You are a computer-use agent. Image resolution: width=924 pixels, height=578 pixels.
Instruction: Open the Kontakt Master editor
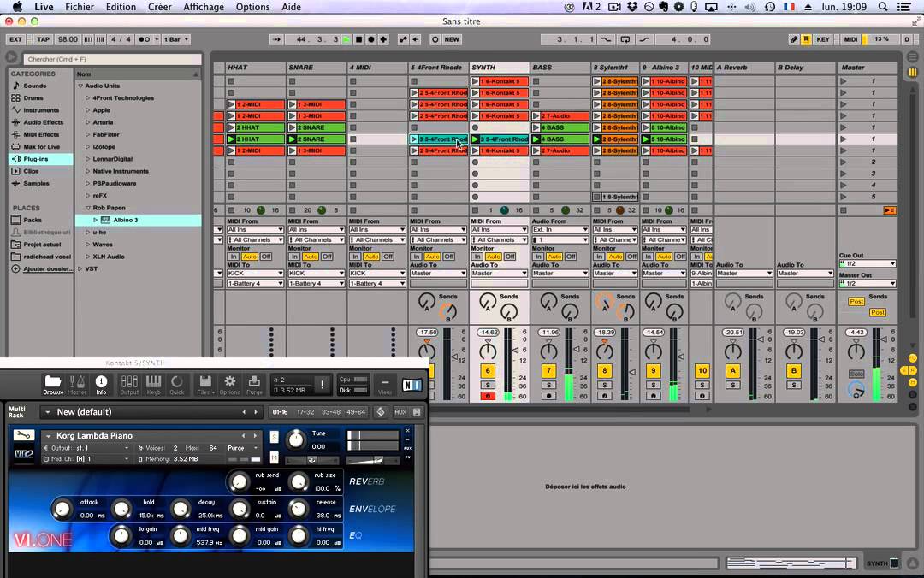pyautogui.click(x=77, y=385)
